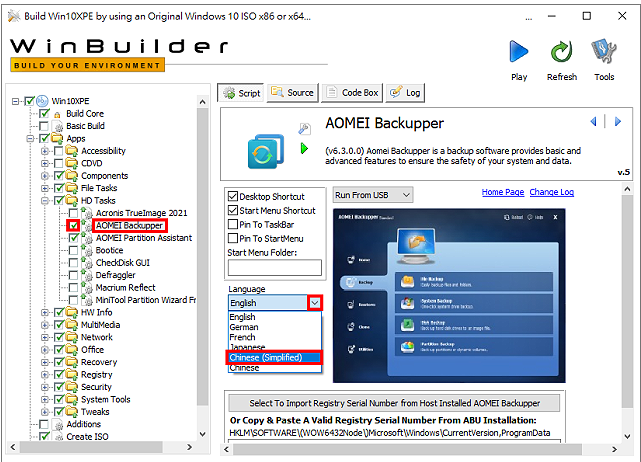Switch to the Script tab

pyautogui.click(x=241, y=93)
